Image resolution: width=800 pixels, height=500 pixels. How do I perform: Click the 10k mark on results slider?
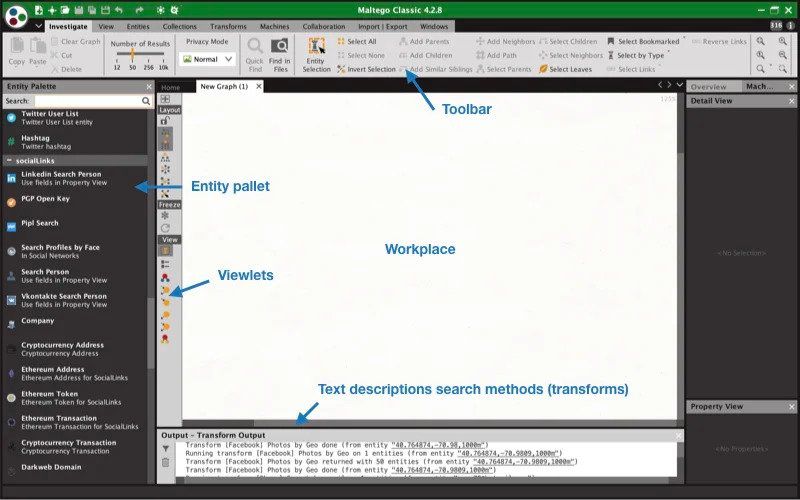163,67
